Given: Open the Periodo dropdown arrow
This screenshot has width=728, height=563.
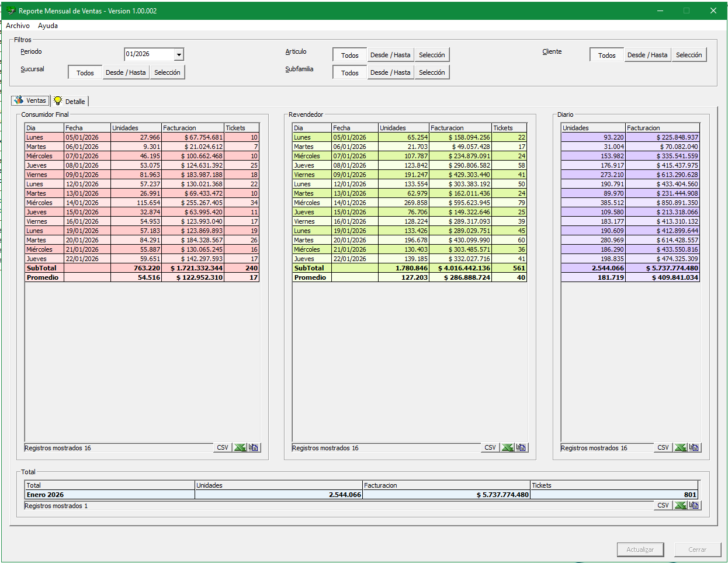Looking at the screenshot, I should [179, 54].
